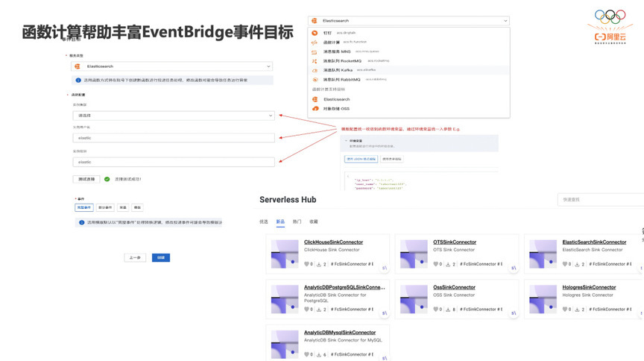Click the RabbitMQ icon in the target list
Screen dimensions: 644x361
pos(315,80)
